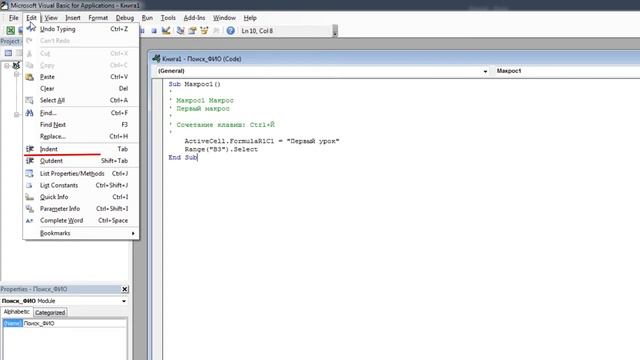
Task: Open the File menu
Action: coord(13,18)
